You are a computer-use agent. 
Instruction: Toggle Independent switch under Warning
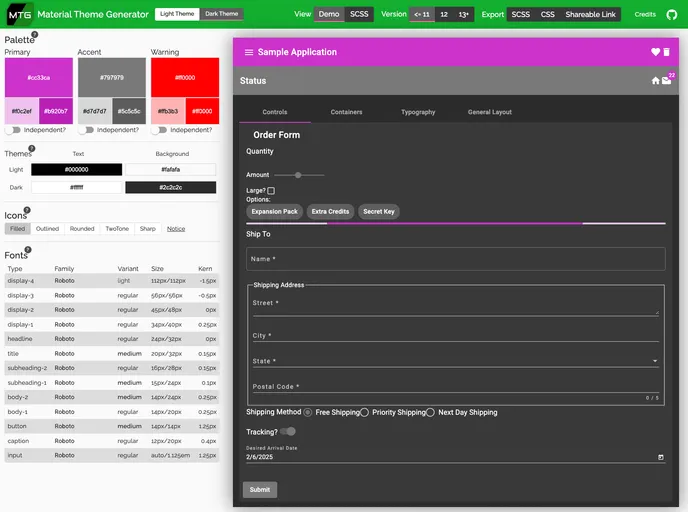[x=160, y=130]
